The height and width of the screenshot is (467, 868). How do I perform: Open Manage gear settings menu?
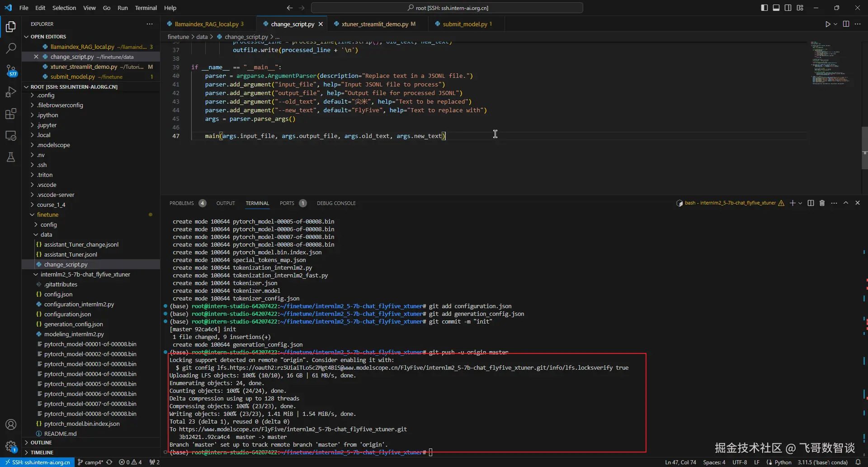tap(11, 446)
